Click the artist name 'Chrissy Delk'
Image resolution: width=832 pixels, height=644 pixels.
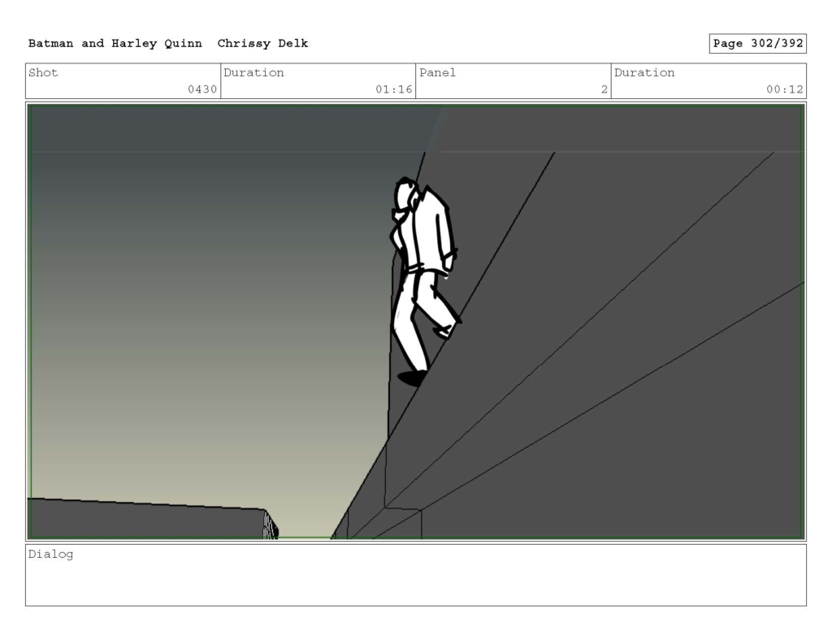(262, 44)
